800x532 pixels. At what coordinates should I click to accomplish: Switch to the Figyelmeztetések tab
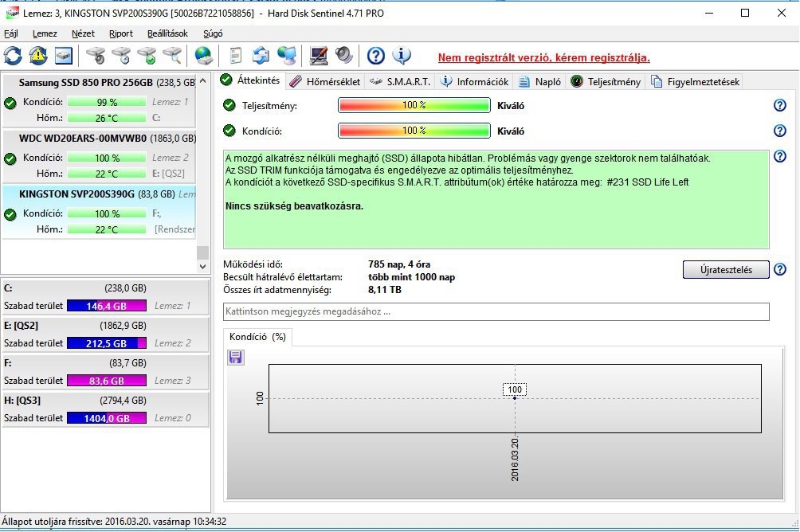(x=695, y=81)
